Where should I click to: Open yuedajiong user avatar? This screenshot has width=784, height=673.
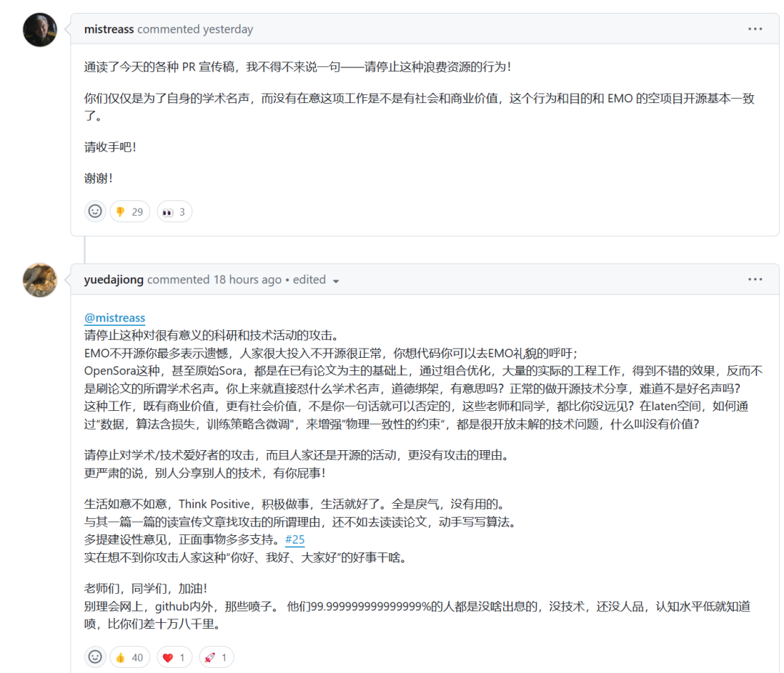tap(40, 280)
